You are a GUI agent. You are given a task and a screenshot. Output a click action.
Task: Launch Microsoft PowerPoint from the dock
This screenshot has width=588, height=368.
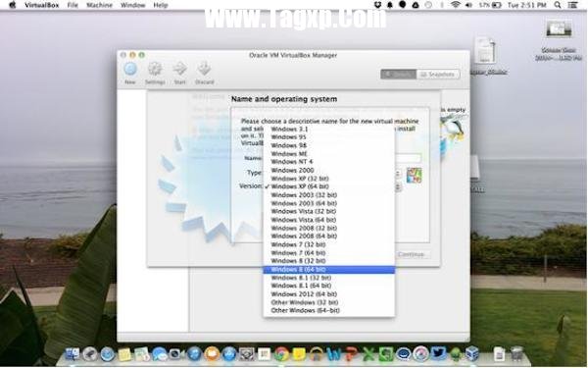tap(351, 354)
